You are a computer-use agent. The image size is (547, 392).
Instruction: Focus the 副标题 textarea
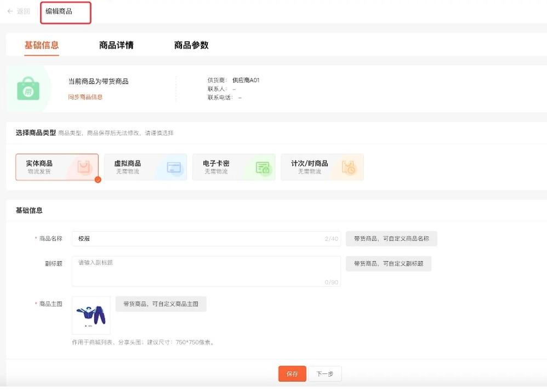coord(206,272)
